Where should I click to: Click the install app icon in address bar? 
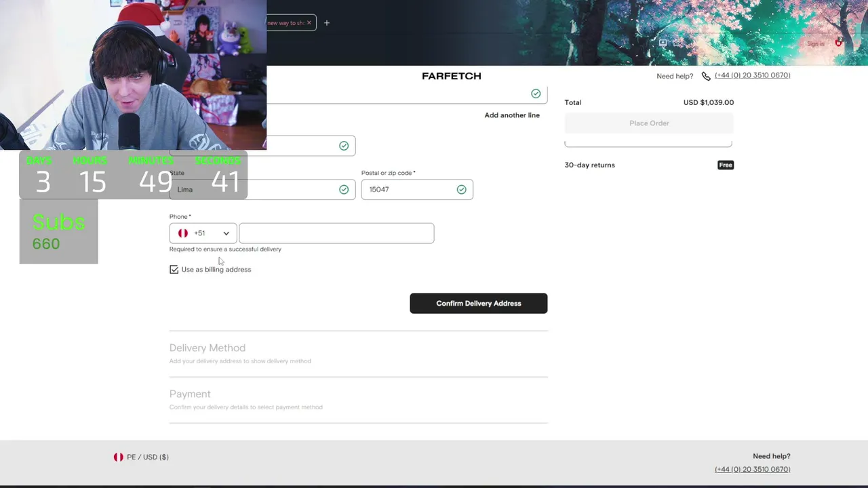tap(663, 43)
